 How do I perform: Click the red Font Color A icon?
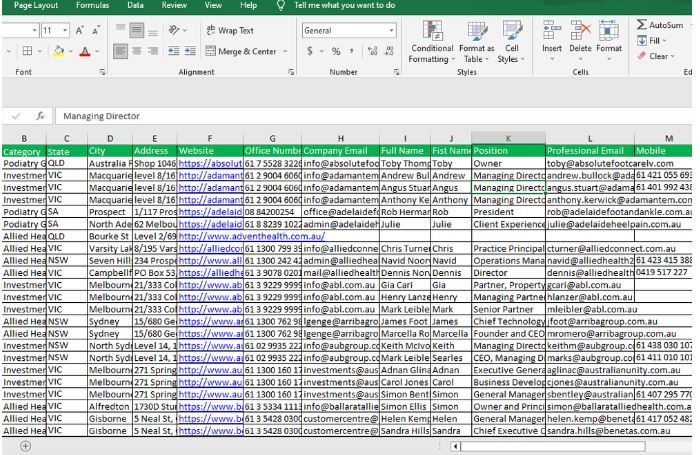(x=85, y=51)
